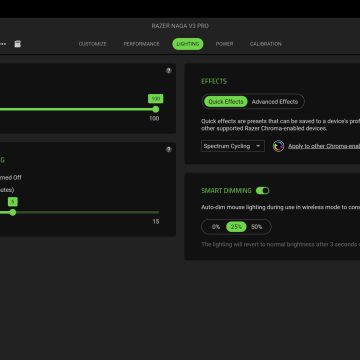Screen dimensions: 360x360
Task: Click the RAZER NAGA V3 PRO title
Action: 180,26
